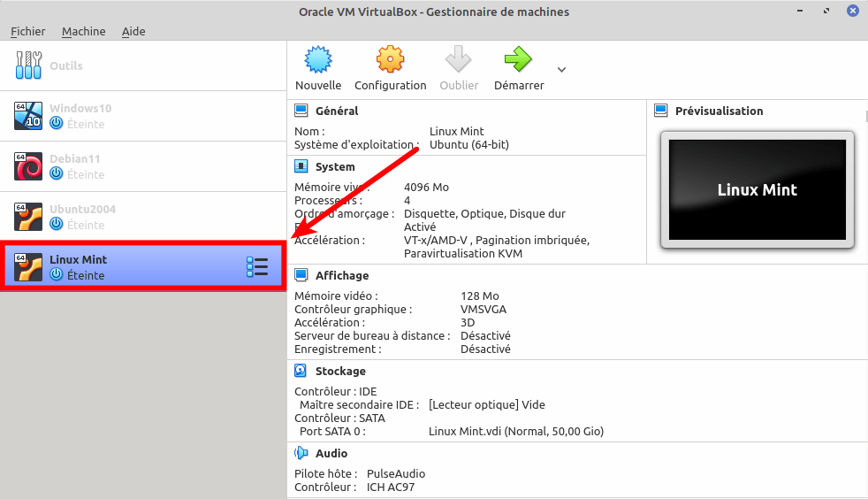Select the Debian11 machine name
This screenshot has height=499, width=868.
[75, 158]
